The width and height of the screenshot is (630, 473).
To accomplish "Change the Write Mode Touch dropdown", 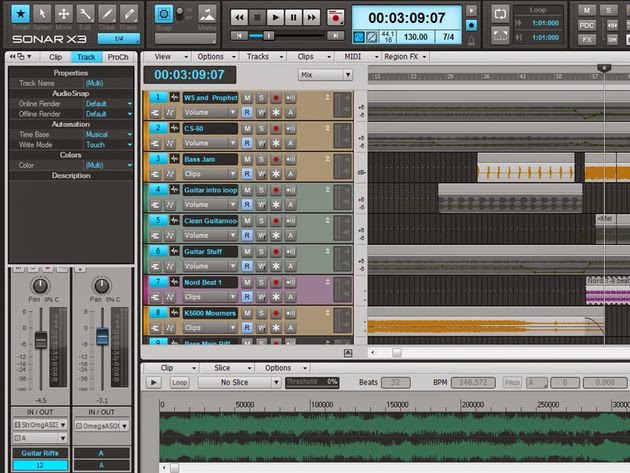I will click(108, 145).
